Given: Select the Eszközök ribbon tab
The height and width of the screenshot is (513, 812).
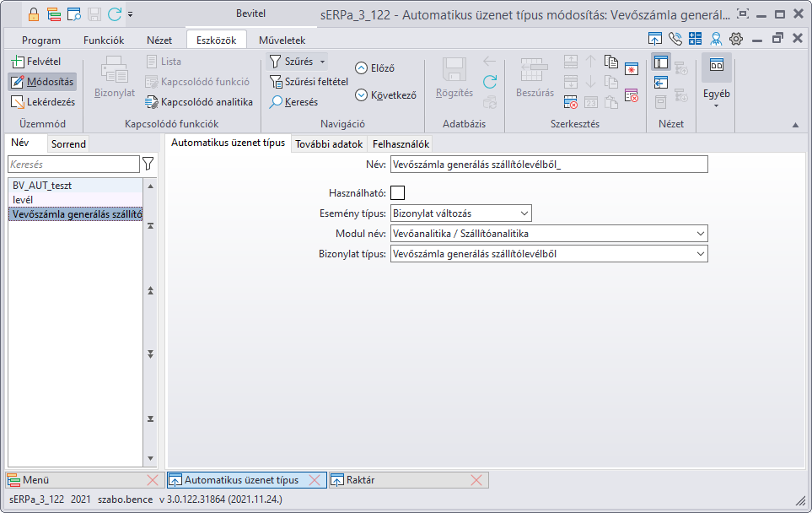Looking at the screenshot, I should pyautogui.click(x=216, y=40).
